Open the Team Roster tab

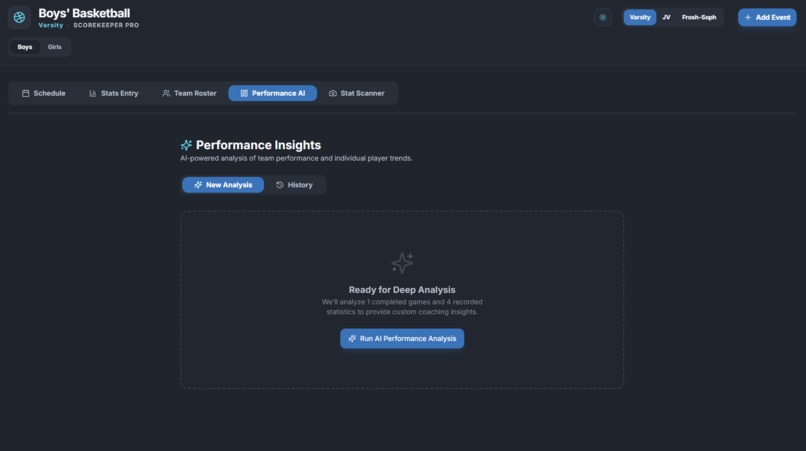click(x=189, y=93)
